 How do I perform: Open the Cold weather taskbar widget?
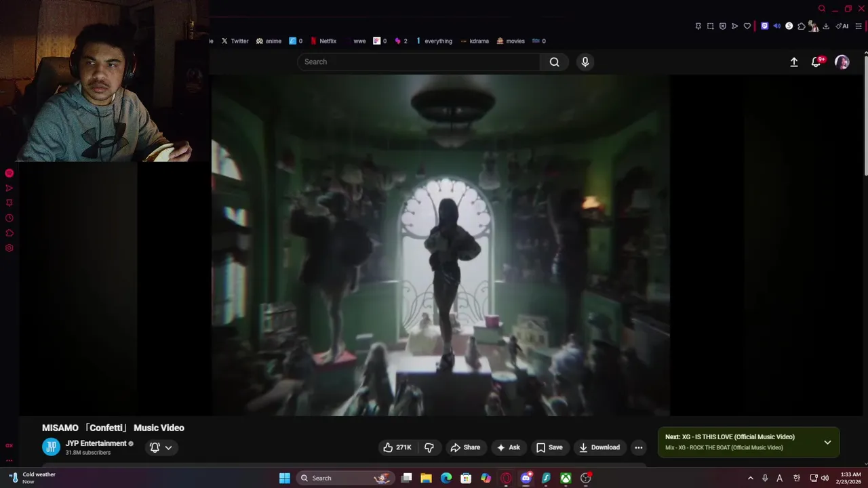[33, 478]
